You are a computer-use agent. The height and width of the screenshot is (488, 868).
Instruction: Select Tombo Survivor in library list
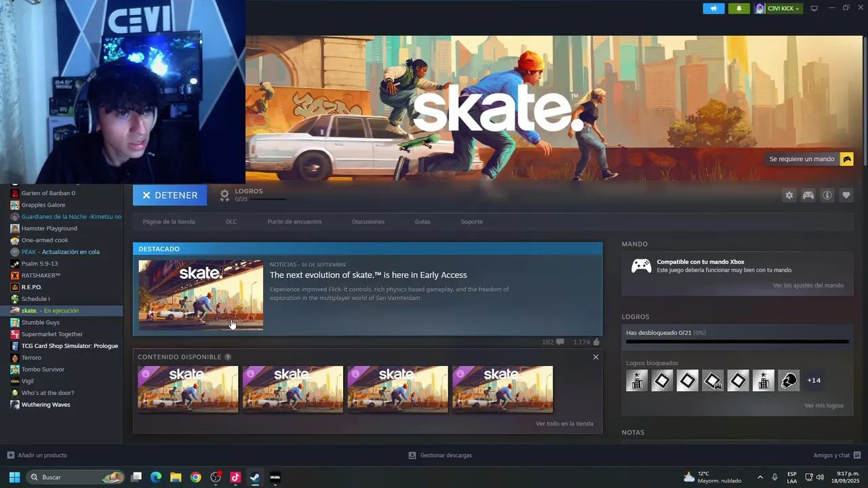43,369
